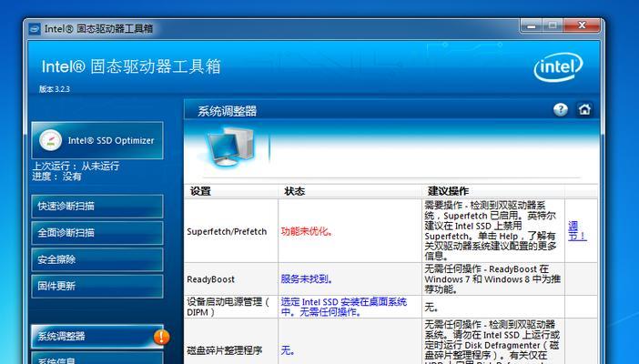The image size is (639, 364).
Task: Close the Intel toolbox window
Action: pyautogui.click(x=582, y=26)
